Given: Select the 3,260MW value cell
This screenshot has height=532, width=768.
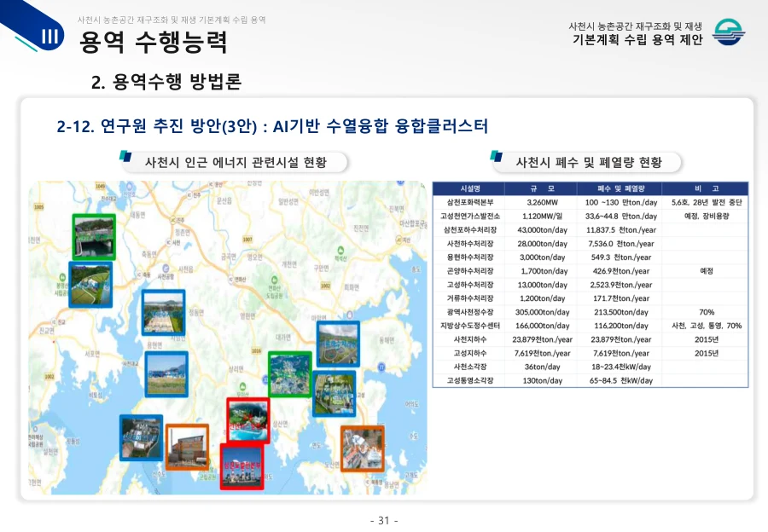Looking at the screenshot, I should [541, 202].
